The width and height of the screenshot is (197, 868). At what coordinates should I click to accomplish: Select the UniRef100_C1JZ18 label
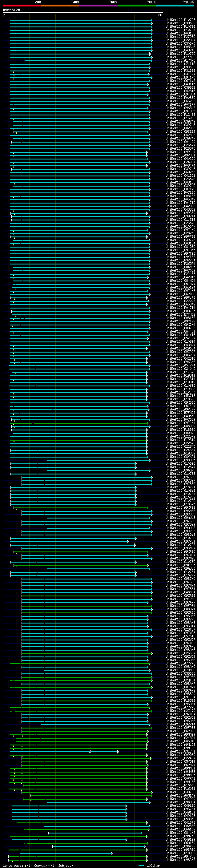coord(180,220)
